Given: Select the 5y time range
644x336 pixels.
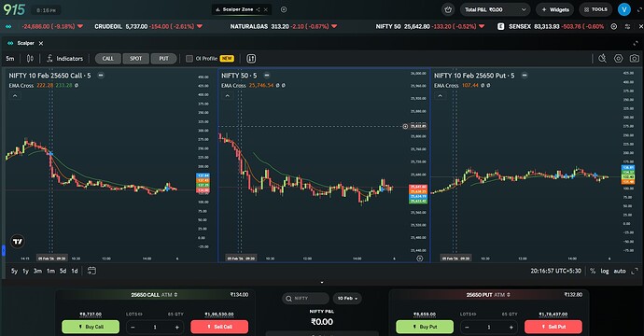Looking at the screenshot, I should (14, 271).
